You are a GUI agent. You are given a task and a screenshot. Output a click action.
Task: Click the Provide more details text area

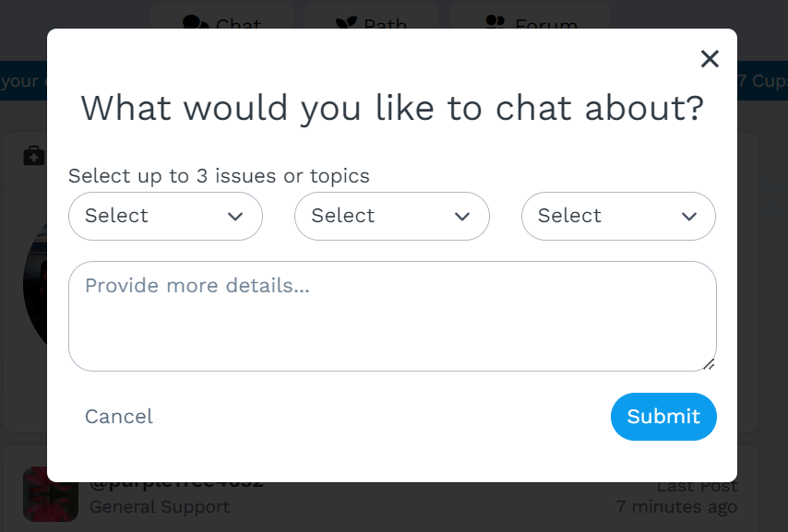pyautogui.click(x=392, y=316)
